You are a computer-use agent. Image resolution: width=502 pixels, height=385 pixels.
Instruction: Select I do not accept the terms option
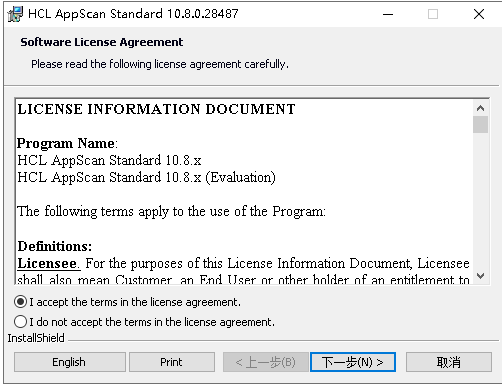(20, 322)
